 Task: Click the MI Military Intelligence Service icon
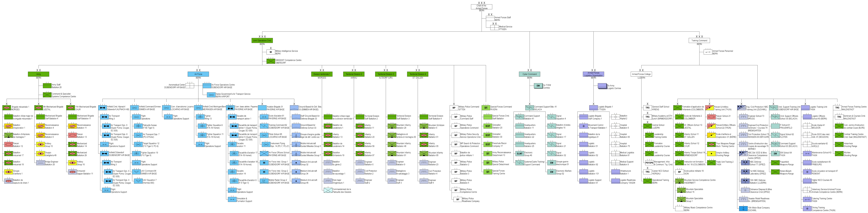pyautogui.click(x=271, y=52)
